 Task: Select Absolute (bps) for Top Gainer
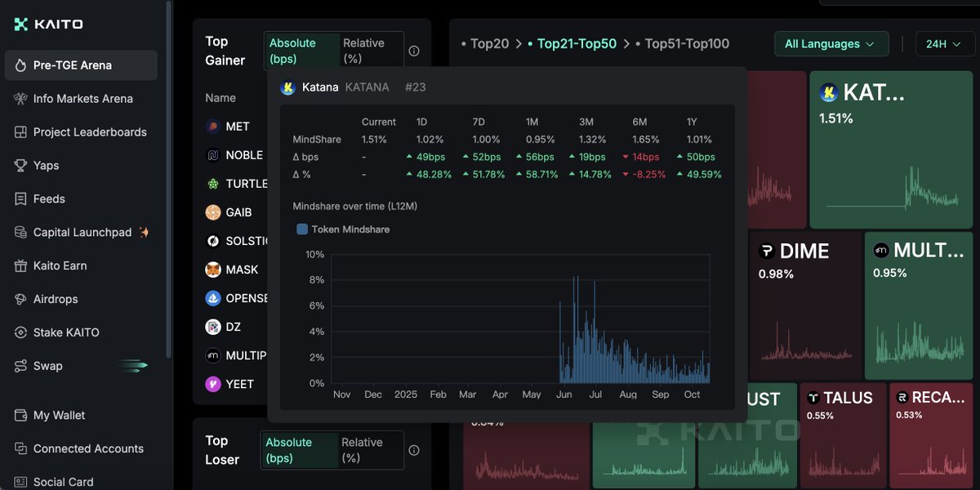coord(301,51)
